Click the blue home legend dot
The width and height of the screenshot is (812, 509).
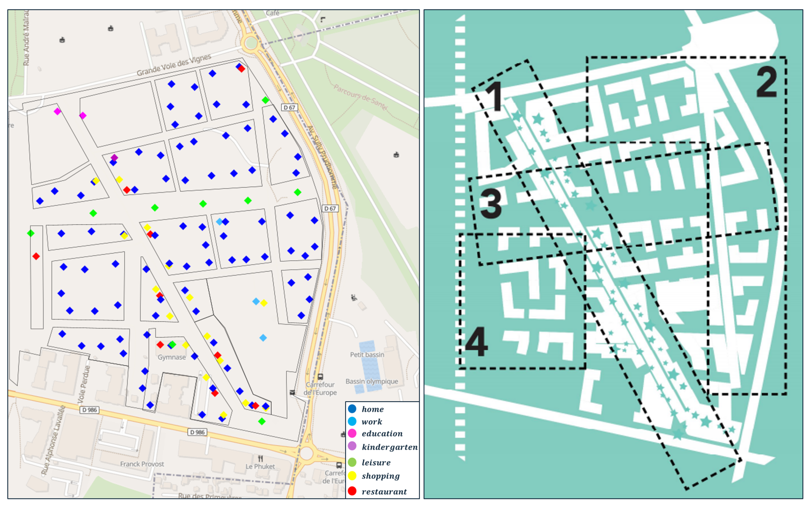[x=352, y=409]
